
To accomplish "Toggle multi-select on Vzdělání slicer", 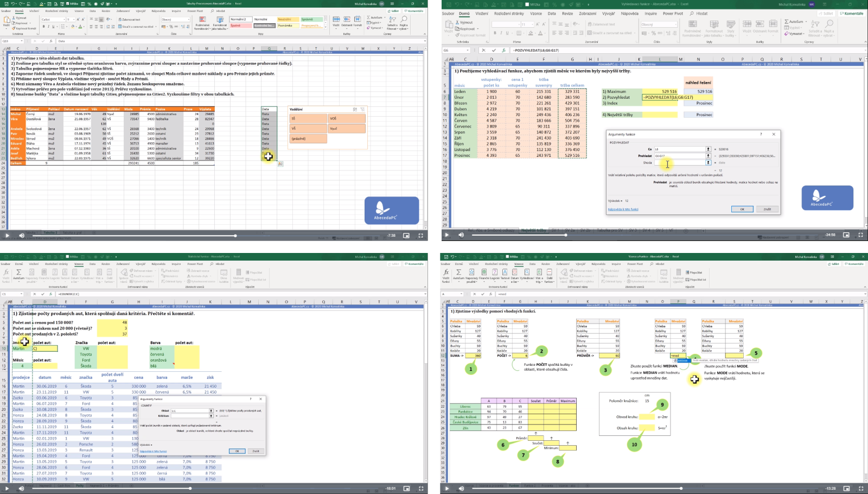I will tap(355, 109).
